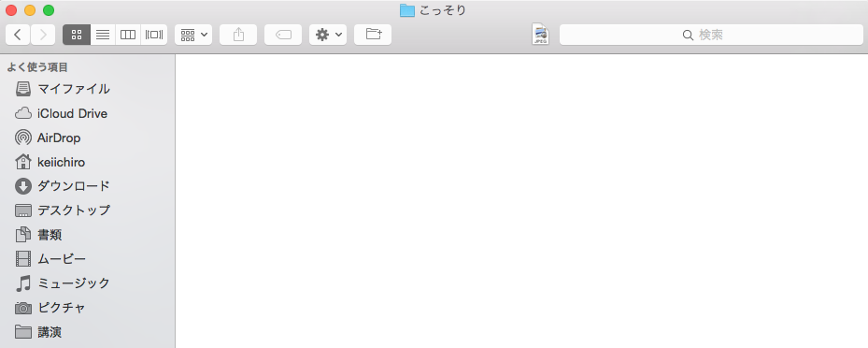Click the magnifier icon in search field

688,35
